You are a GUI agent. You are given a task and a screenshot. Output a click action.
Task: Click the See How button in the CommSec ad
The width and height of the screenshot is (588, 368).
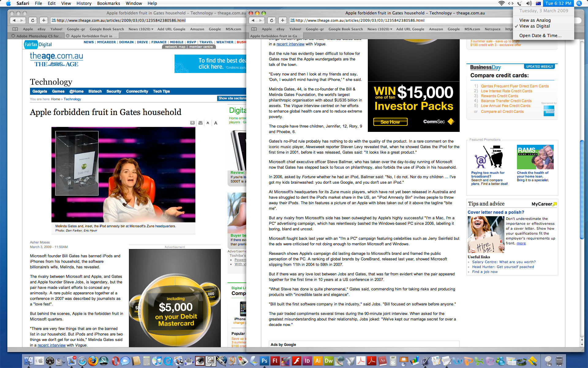coord(390,122)
